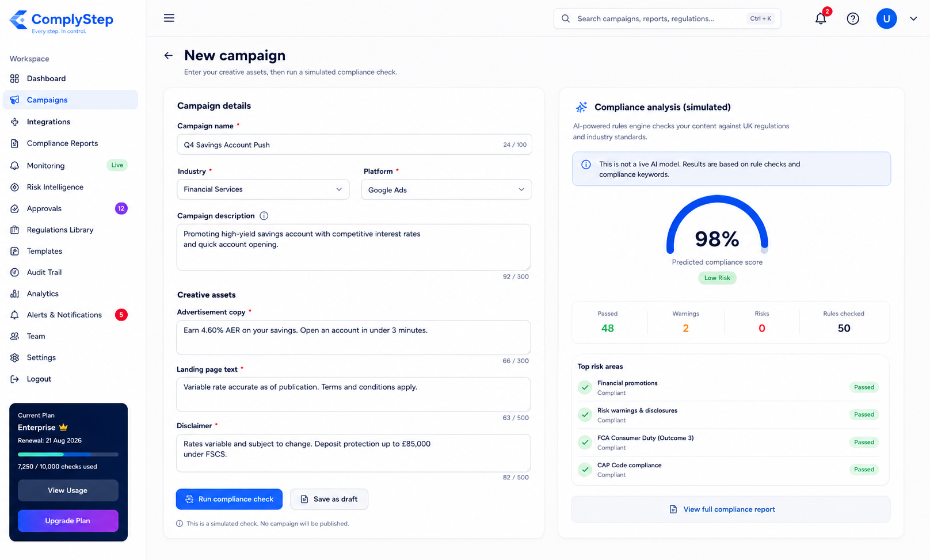Screen dimensions: 930x560
Task: Click View full compliance report
Action: 731,509
